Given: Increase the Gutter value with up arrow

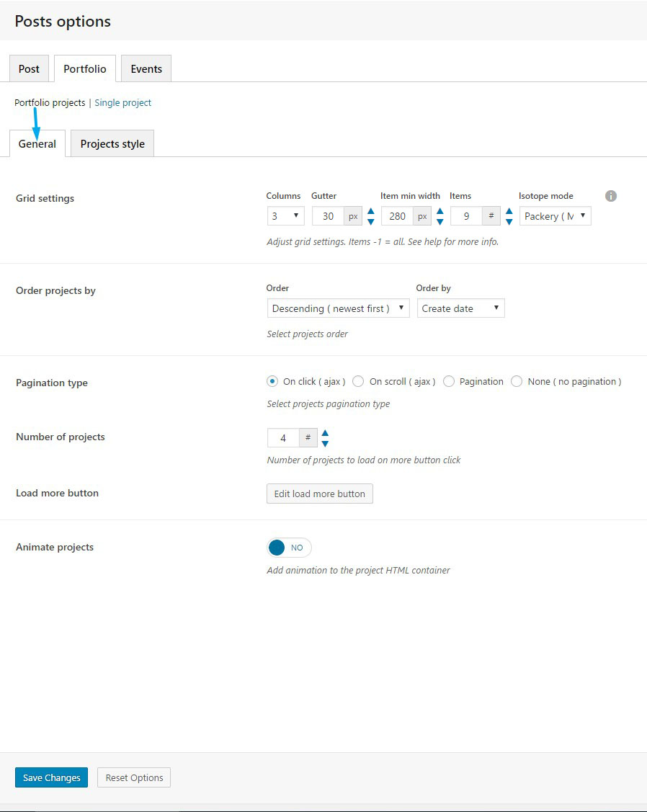Looking at the screenshot, I should point(371,212).
